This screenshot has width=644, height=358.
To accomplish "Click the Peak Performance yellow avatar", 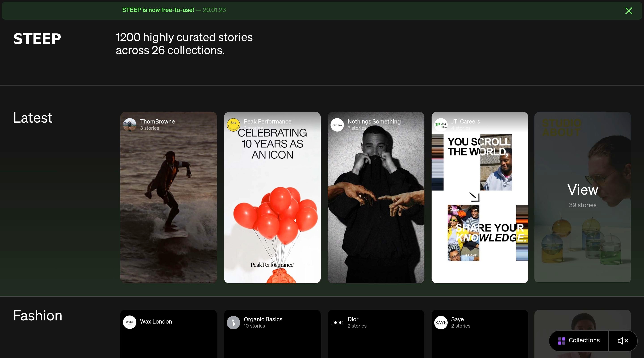I will click(x=233, y=125).
